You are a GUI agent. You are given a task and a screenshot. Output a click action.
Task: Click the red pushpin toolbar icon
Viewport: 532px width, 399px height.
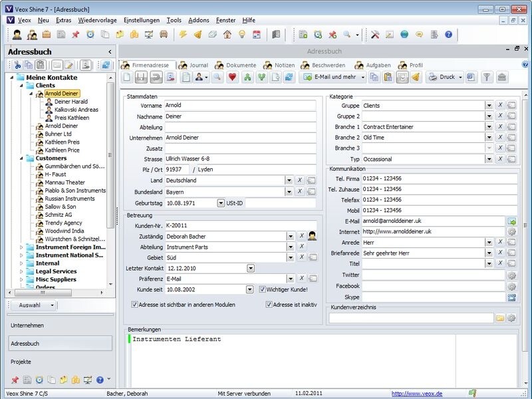click(x=75, y=35)
